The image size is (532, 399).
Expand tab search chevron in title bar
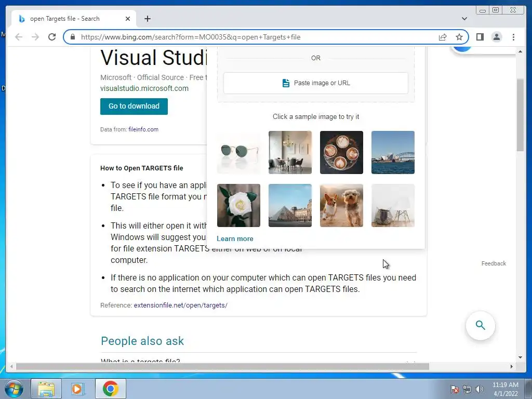point(464,19)
